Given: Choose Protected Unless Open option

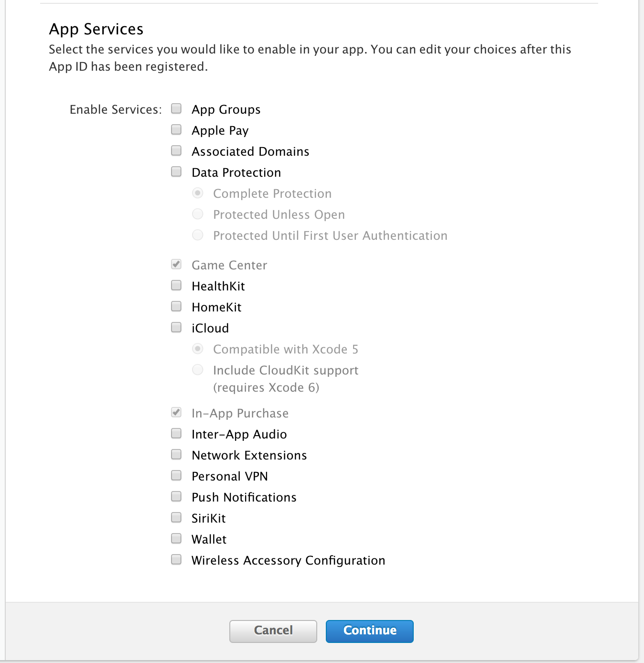Looking at the screenshot, I should [x=198, y=214].
